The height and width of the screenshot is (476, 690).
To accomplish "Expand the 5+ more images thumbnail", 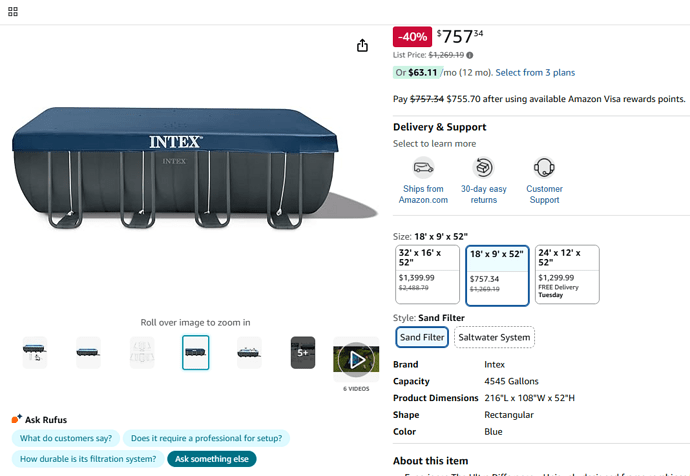I will (303, 352).
